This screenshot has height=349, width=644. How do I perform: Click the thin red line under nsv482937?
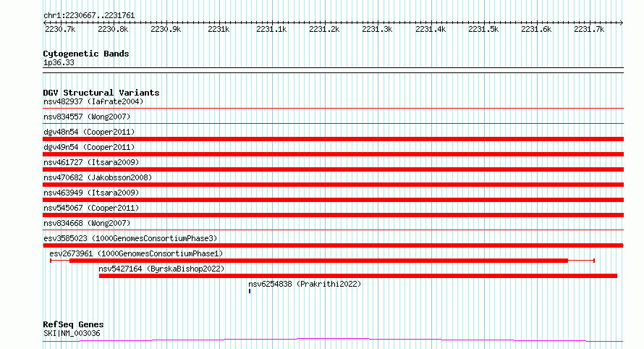coord(333,109)
